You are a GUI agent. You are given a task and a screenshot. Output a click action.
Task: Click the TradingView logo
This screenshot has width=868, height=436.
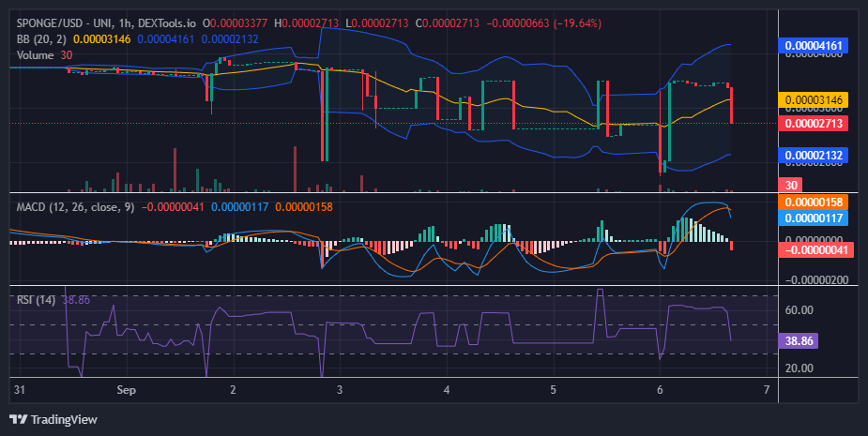[53, 419]
